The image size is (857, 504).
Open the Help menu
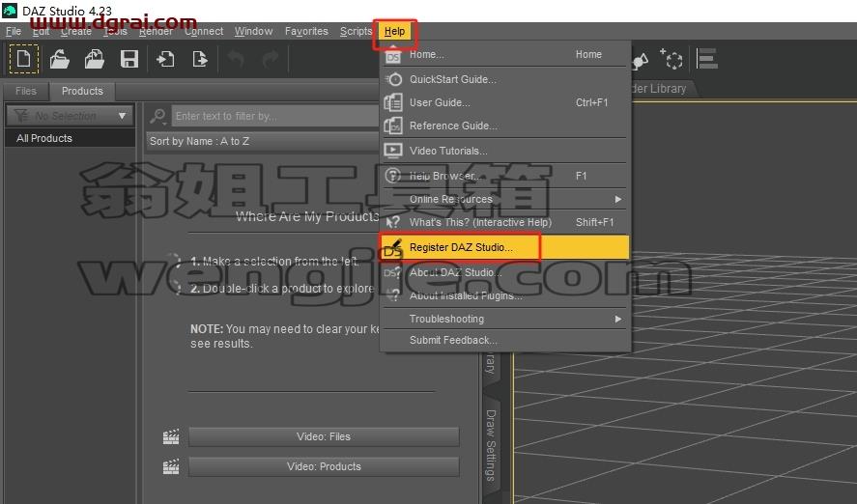(394, 32)
